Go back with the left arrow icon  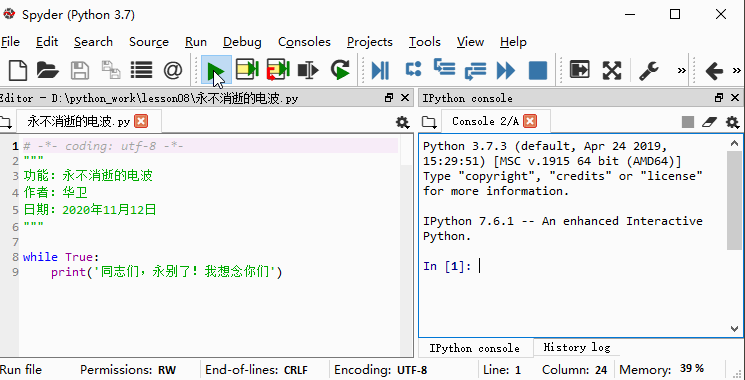tap(714, 71)
